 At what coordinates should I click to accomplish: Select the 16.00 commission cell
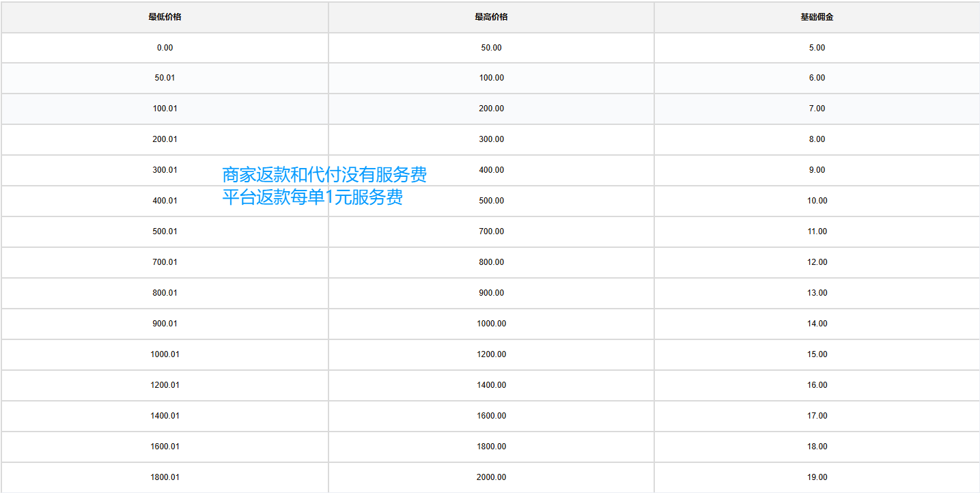[817, 385]
